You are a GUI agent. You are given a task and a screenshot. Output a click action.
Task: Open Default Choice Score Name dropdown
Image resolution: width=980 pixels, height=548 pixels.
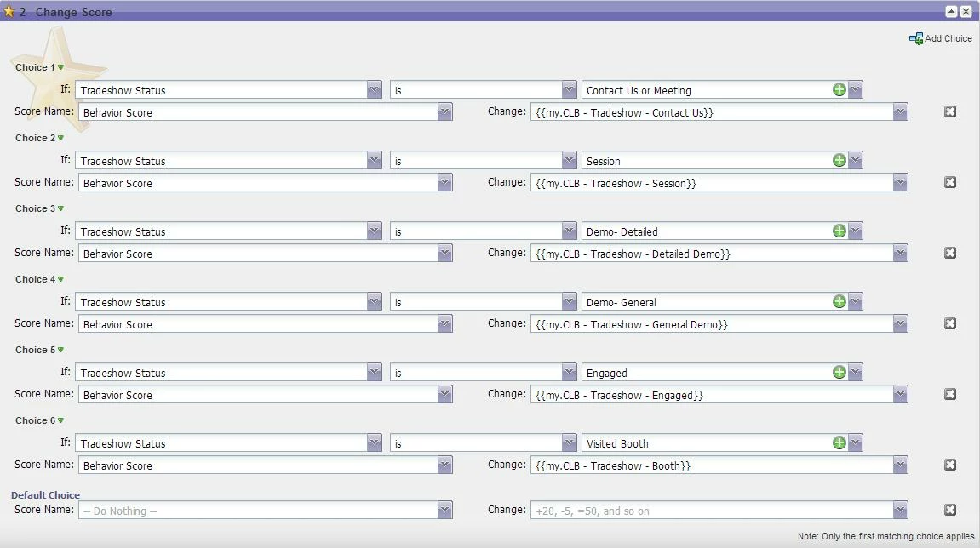coord(444,511)
